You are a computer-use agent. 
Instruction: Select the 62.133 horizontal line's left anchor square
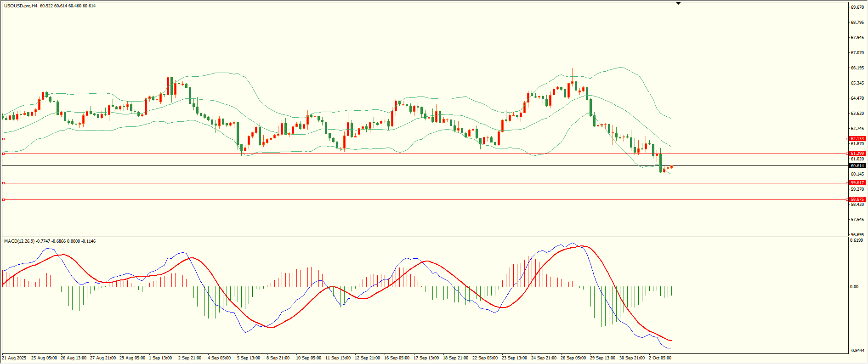tap(4, 139)
